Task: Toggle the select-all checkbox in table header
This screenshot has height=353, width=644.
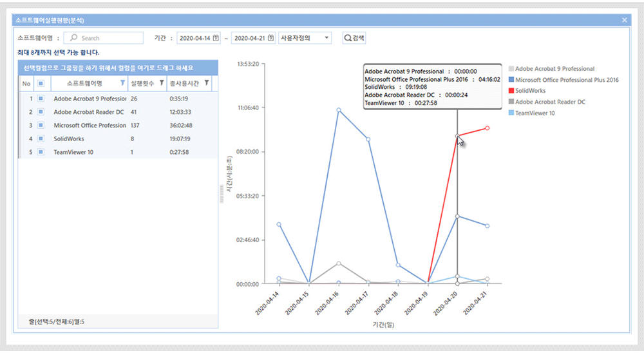Action: (41, 84)
